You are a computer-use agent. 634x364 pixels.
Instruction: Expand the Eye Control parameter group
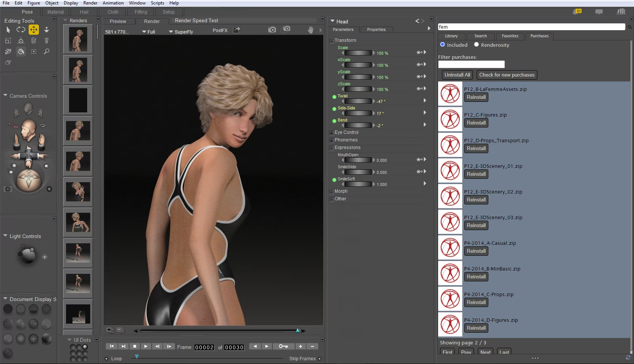point(331,133)
